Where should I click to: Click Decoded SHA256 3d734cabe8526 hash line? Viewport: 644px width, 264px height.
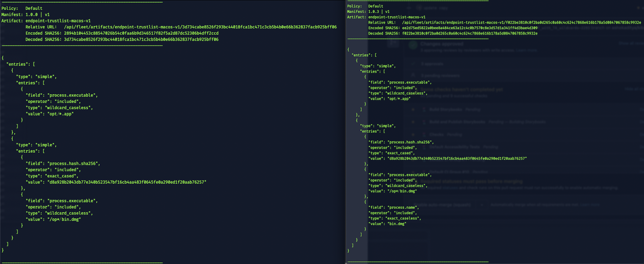122,39
